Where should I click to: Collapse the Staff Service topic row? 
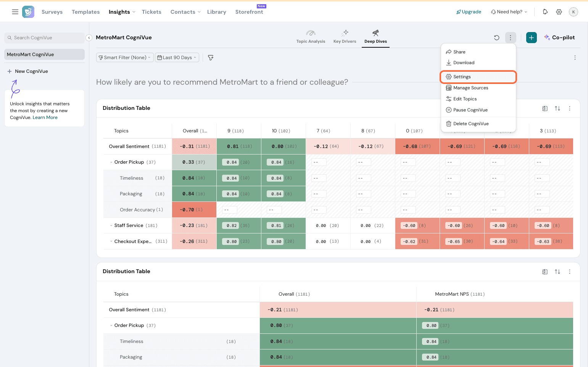[x=111, y=226]
